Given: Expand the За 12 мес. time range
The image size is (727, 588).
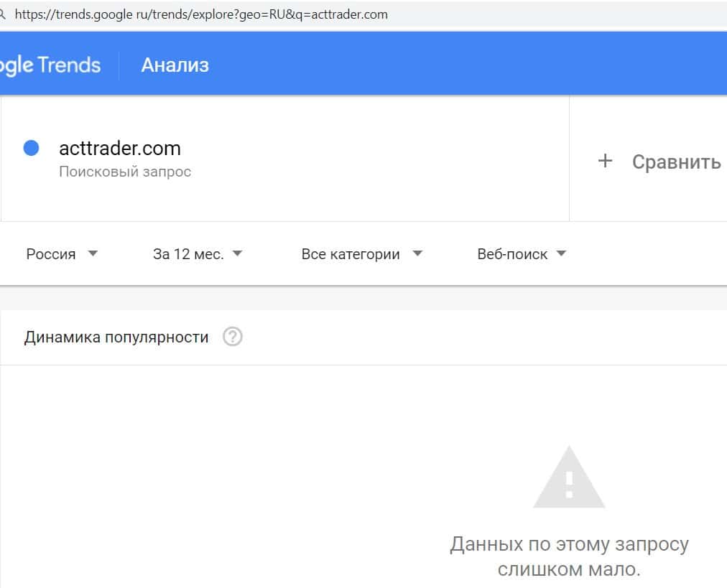Looking at the screenshot, I should 188,254.
